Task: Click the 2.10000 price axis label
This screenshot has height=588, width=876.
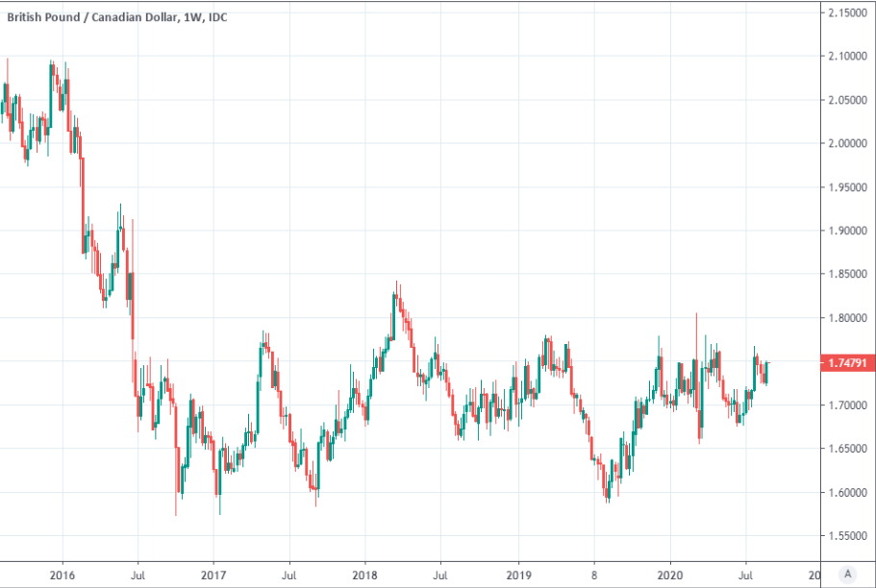Action: [x=848, y=57]
